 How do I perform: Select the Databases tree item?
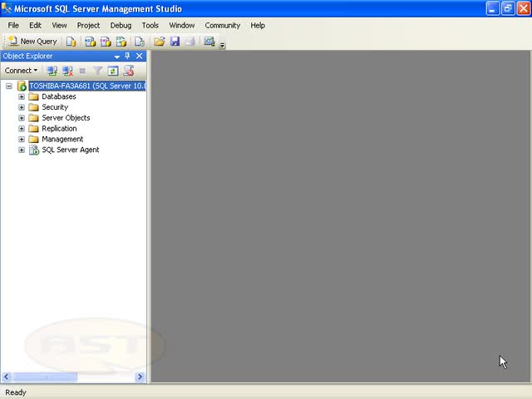59,96
